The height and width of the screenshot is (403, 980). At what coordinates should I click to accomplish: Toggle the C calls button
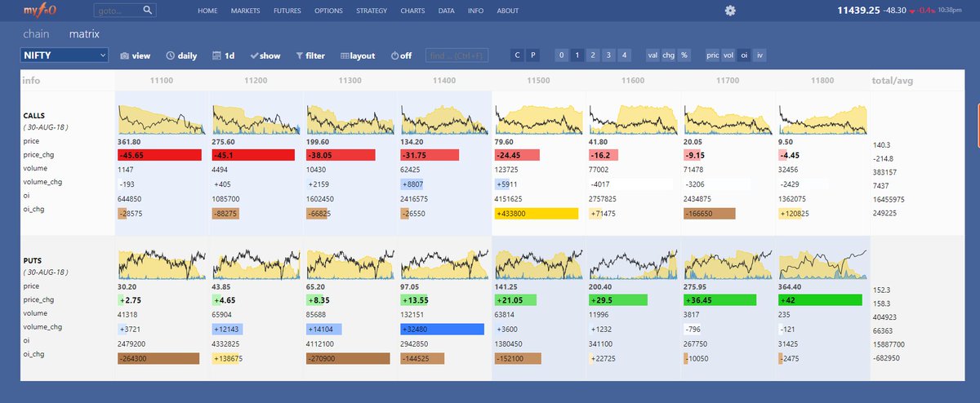coord(517,55)
